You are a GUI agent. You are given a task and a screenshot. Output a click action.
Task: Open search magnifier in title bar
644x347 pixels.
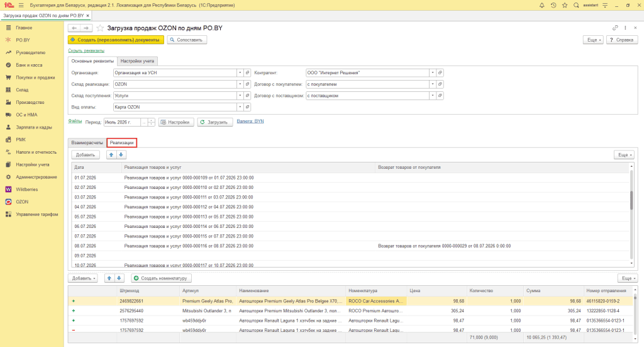[576, 5]
